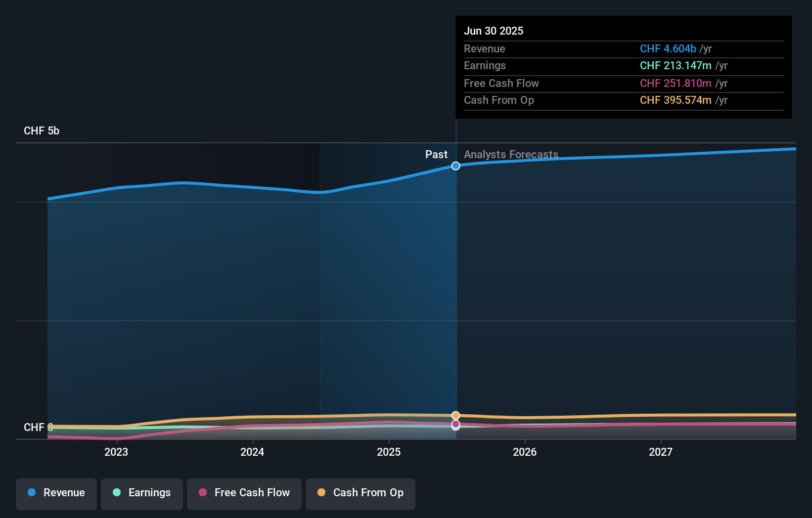
Task: Select the Cash From Op marker on the chart
Action: tap(455, 415)
